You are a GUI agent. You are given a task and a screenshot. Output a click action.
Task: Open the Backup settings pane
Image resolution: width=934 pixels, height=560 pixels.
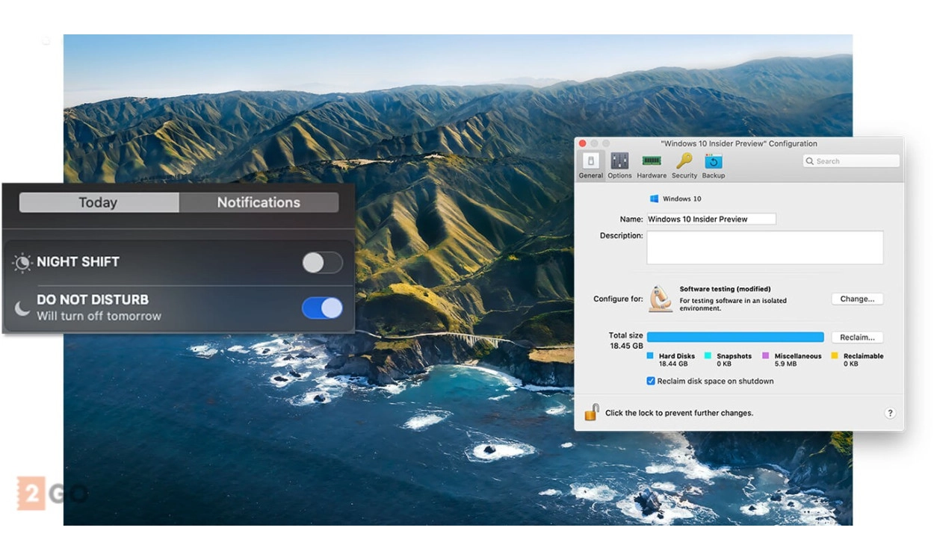713,165
